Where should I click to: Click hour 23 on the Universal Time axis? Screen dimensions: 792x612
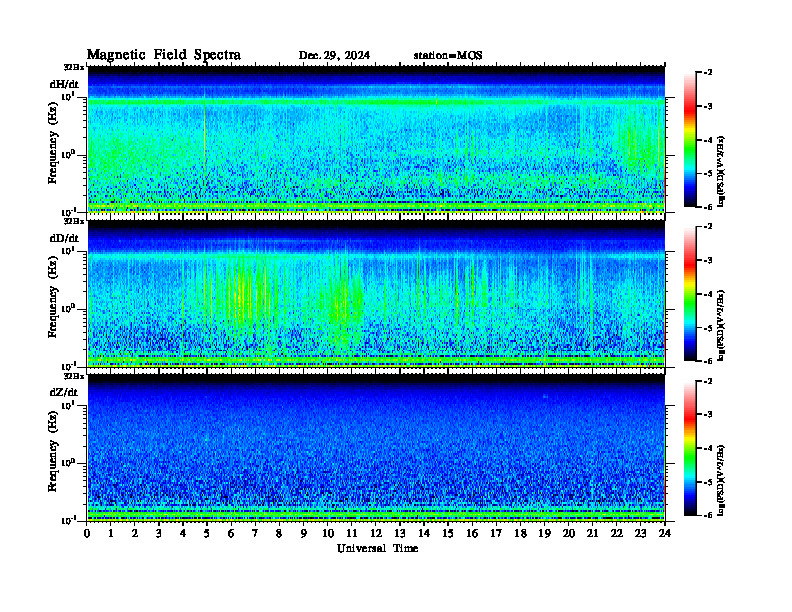click(x=640, y=534)
